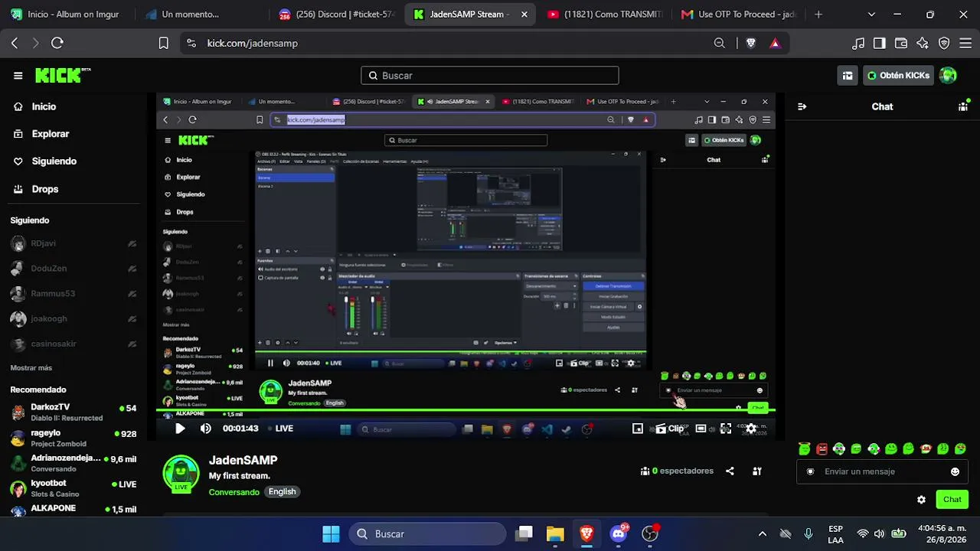Switch to the Gmail OTP tab
The image size is (980, 551).
(737, 15)
